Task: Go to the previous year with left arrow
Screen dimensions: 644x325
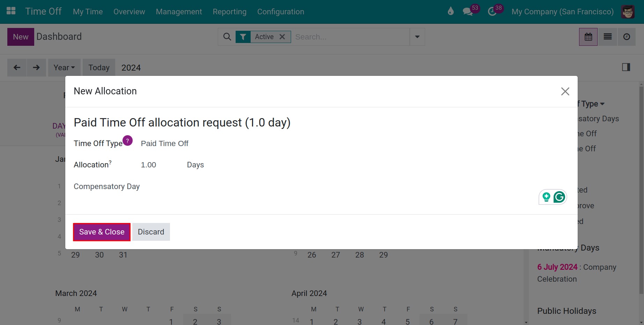Action: pyautogui.click(x=17, y=67)
